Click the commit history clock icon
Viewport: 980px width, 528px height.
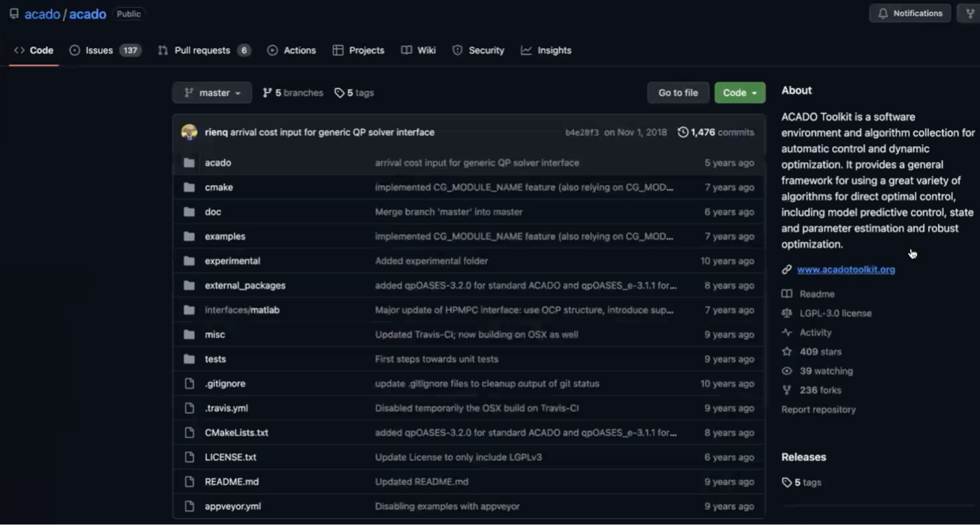pos(683,132)
